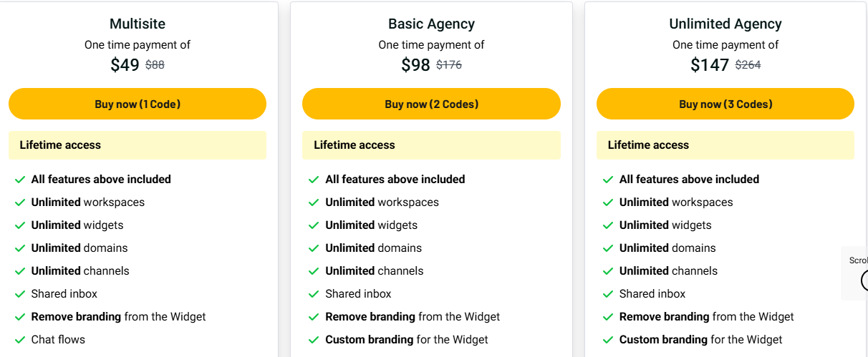Click Multisite's All features above included checkmark
Viewport: 868px width, 357px height.
point(20,180)
